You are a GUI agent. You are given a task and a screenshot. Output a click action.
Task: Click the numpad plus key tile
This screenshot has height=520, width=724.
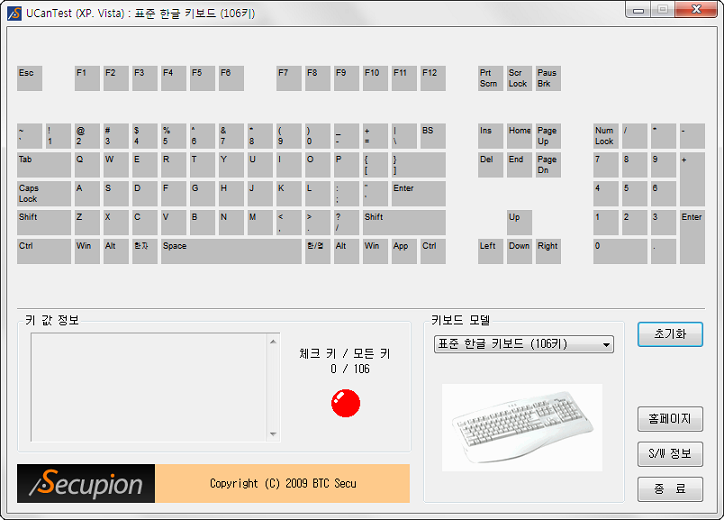click(x=692, y=179)
